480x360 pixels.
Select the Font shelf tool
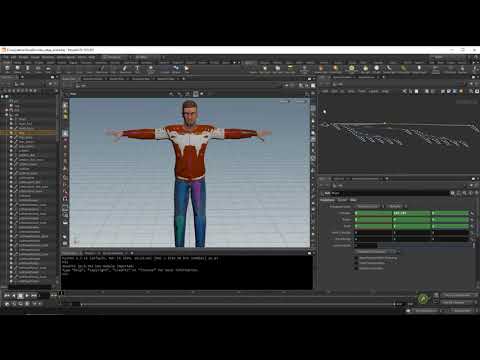coord(137,69)
